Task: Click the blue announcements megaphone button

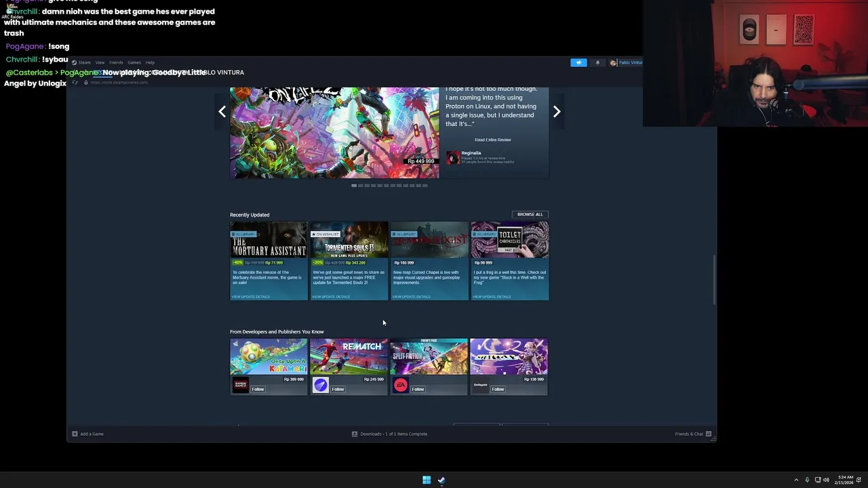Action: point(578,62)
